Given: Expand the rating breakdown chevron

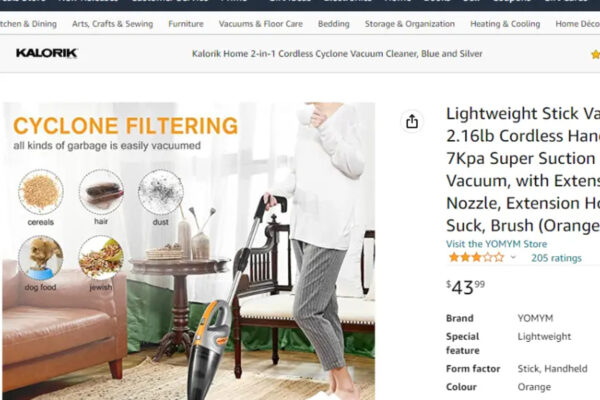Looking at the screenshot, I should point(513,257).
